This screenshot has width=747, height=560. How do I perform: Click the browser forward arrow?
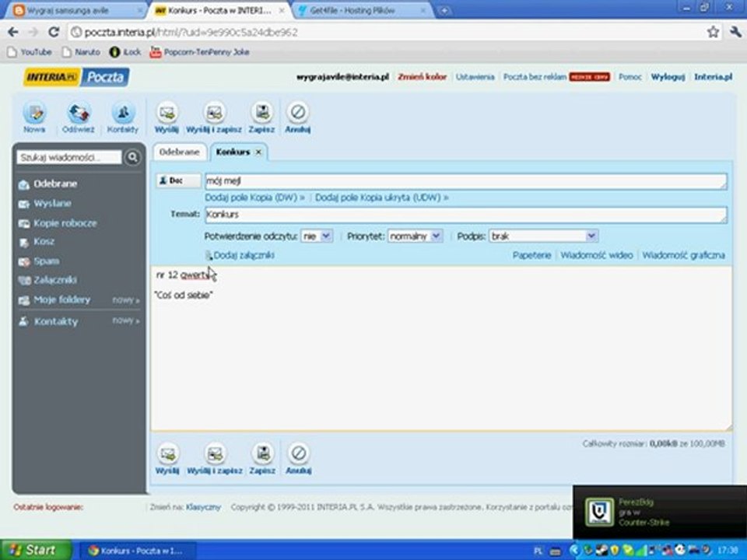(33, 32)
